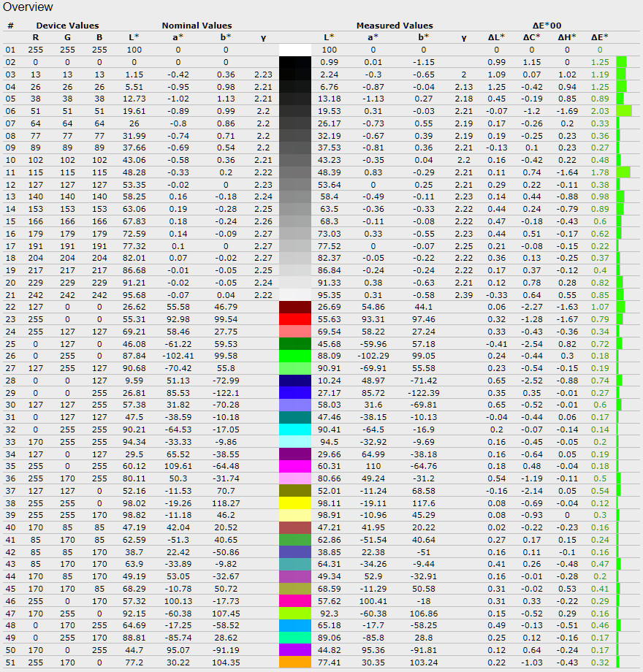Screen dimensions: 643x672
Task: Click the orange swatch in row 51
Action: click(295, 663)
